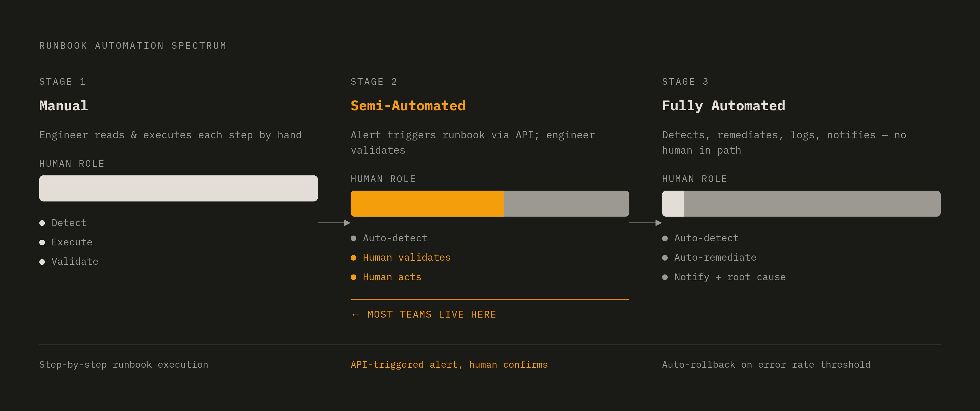Screen dimensions: 980x411
Task: Click 'Human Role' label under Manual
Action: pos(72,164)
